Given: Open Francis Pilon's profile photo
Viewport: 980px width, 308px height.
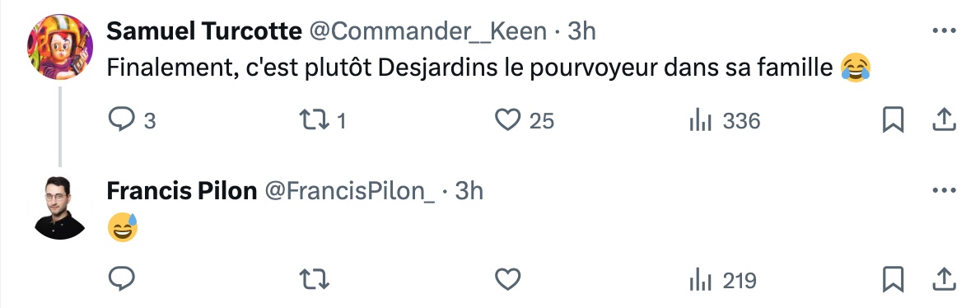Looking at the screenshot, I should tap(60, 208).
